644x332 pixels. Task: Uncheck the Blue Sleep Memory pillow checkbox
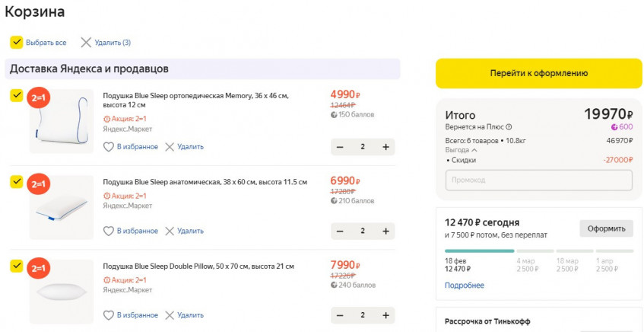pos(16,96)
